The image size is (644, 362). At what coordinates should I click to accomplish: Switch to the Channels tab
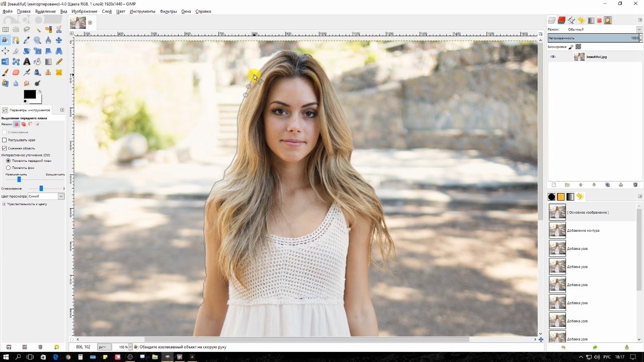(x=561, y=20)
